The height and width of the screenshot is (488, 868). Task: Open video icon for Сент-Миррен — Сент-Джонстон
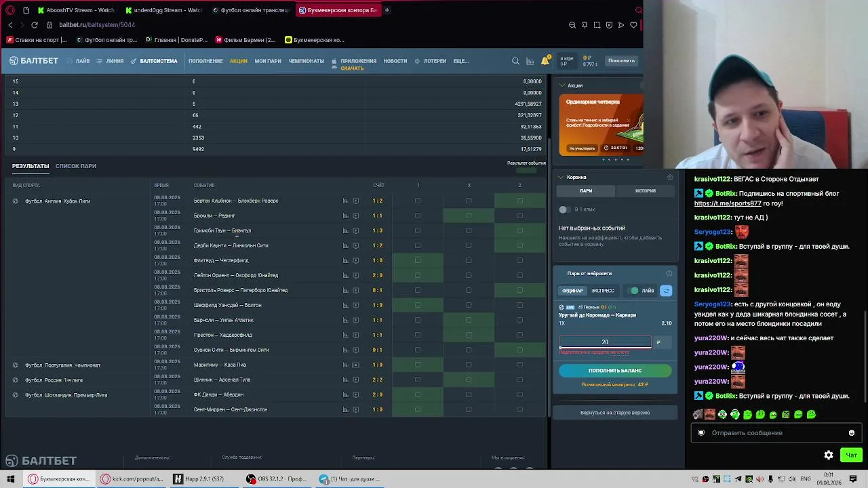355,409
